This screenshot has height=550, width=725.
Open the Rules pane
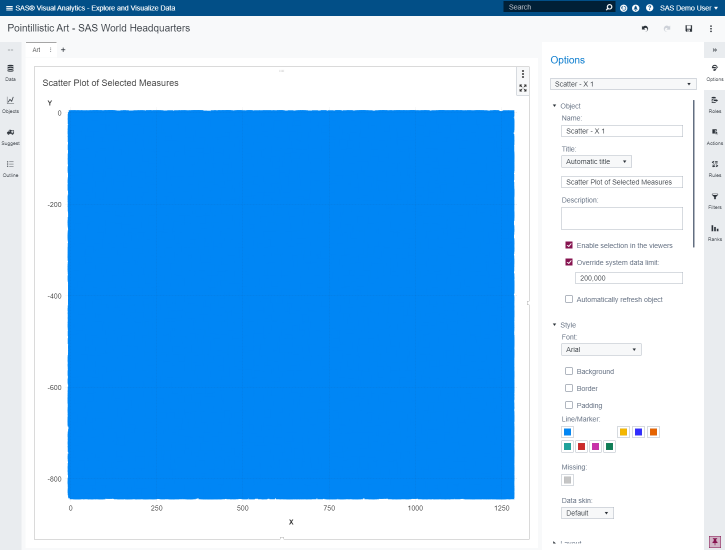pos(714,169)
